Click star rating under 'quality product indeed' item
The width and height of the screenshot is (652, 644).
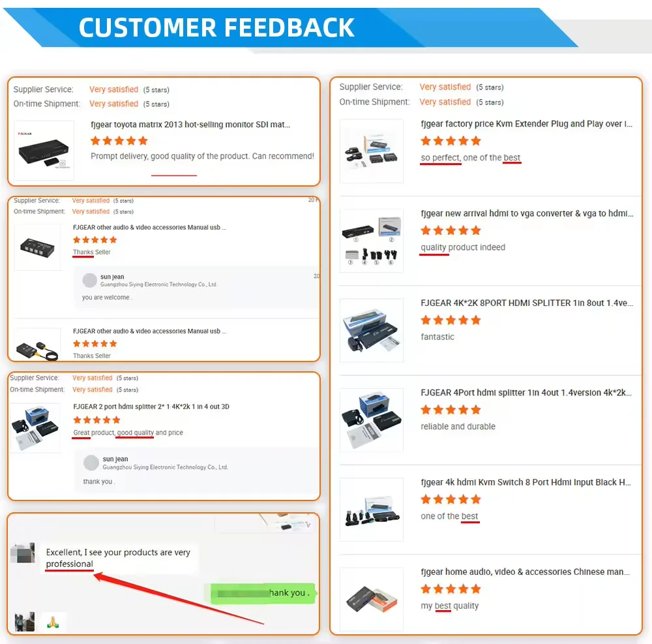(x=451, y=230)
